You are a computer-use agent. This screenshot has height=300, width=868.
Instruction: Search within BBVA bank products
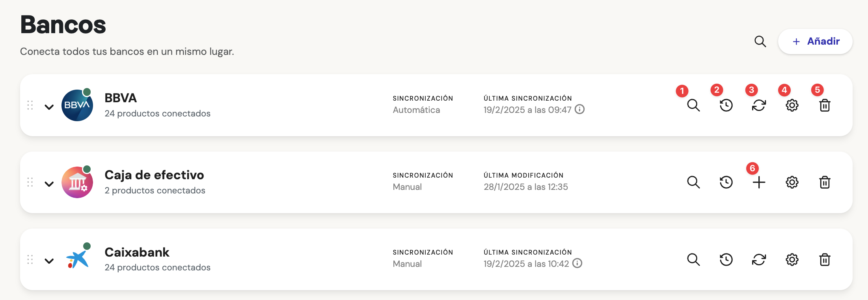[x=693, y=105]
